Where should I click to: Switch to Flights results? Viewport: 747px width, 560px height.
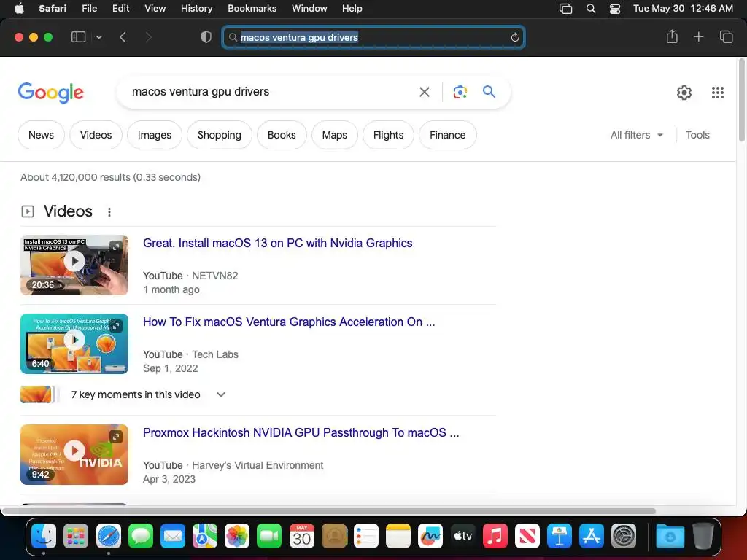pyautogui.click(x=388, y=135)
